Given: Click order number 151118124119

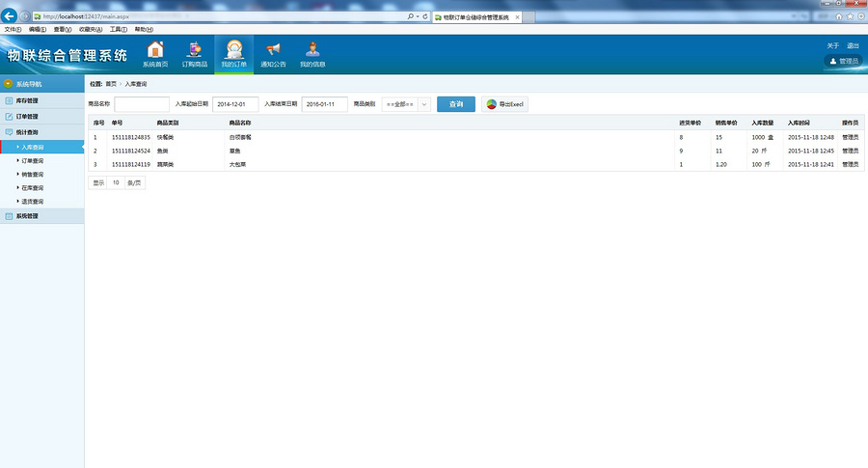Looking at the screenshot, I should [x=131, y=164].
